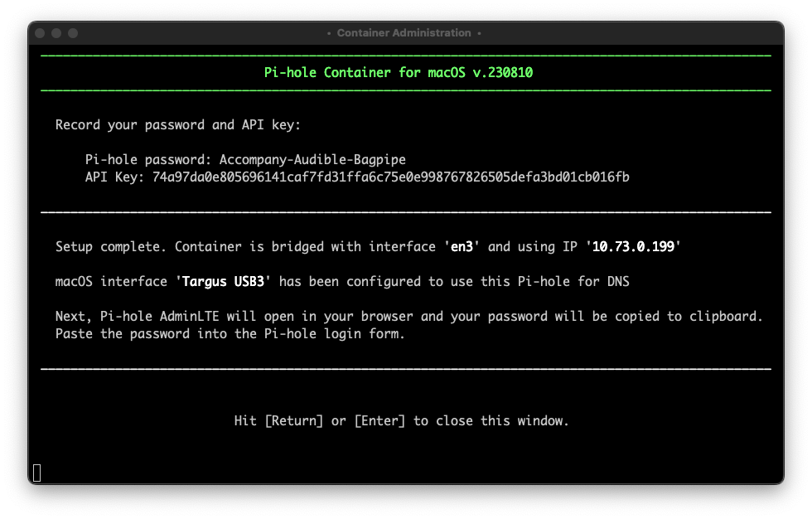
Task: Click the top green separator line
Action: pos(406,55)
